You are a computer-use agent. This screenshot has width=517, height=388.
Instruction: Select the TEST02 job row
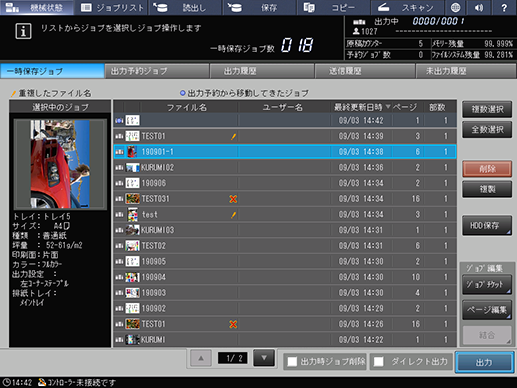pyautogui.click(x=285, y=246)
